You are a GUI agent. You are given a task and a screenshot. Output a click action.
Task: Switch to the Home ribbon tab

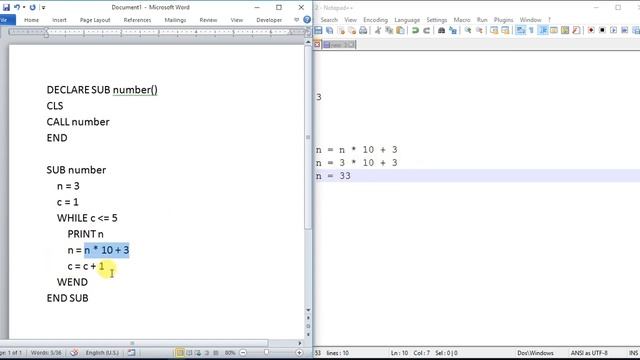31,20
